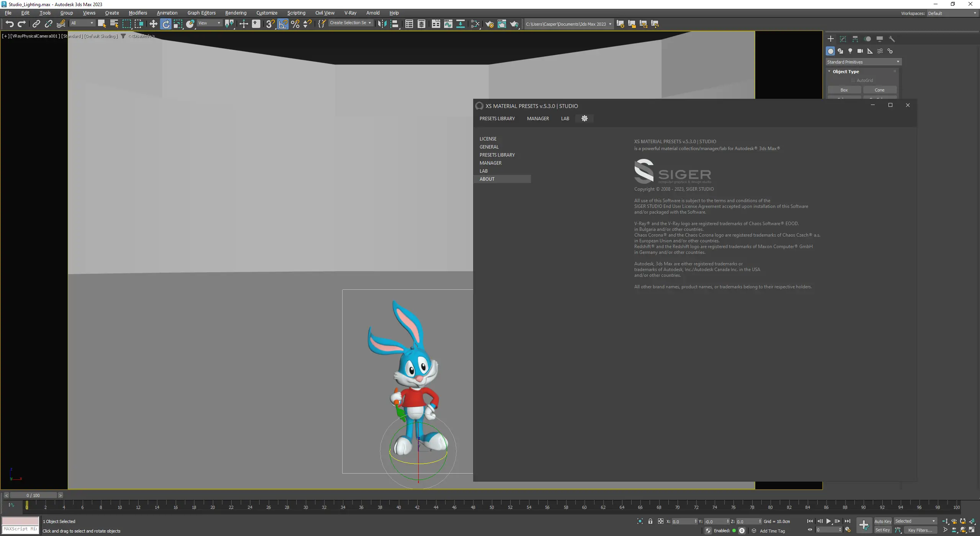Open Modify panel tab icon
The height and width of the screenshot is (536, 980).
click(x=843, y=39)
